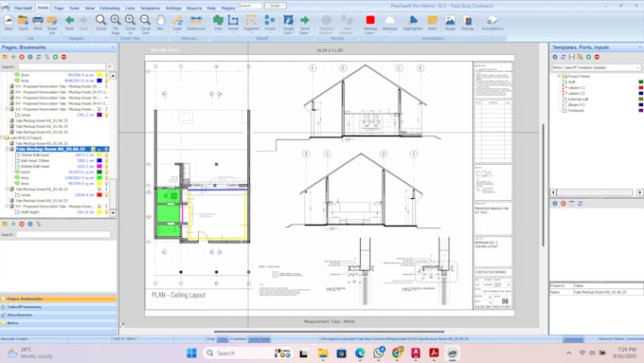Insert an Image annotation icon

(x=450, y=20)
